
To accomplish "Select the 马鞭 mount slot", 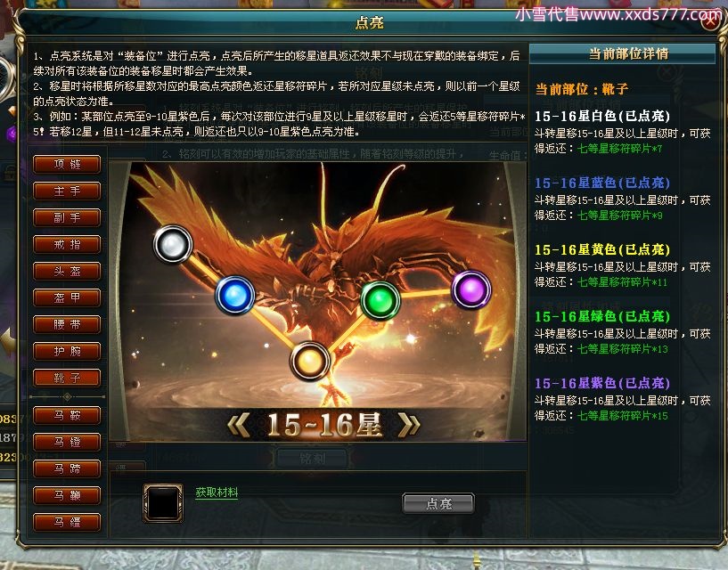I will point(67,496).
